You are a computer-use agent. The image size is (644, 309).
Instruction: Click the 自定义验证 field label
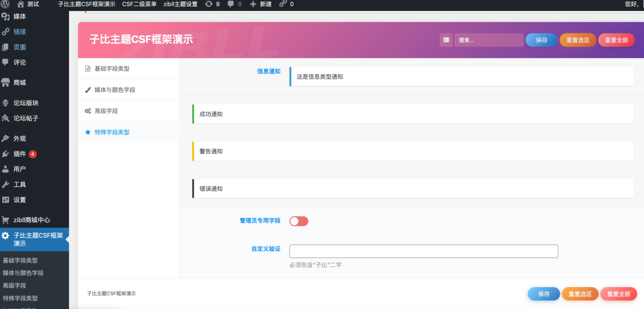(x=266, y=248)
